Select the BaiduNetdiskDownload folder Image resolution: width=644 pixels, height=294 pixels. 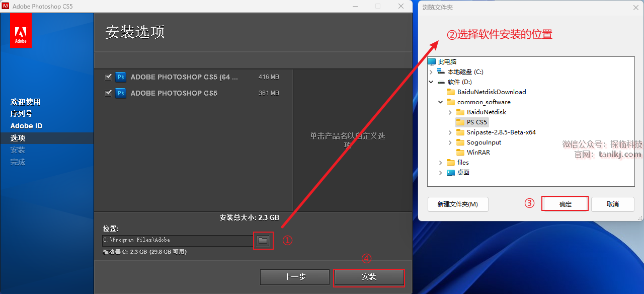(492, 92)
